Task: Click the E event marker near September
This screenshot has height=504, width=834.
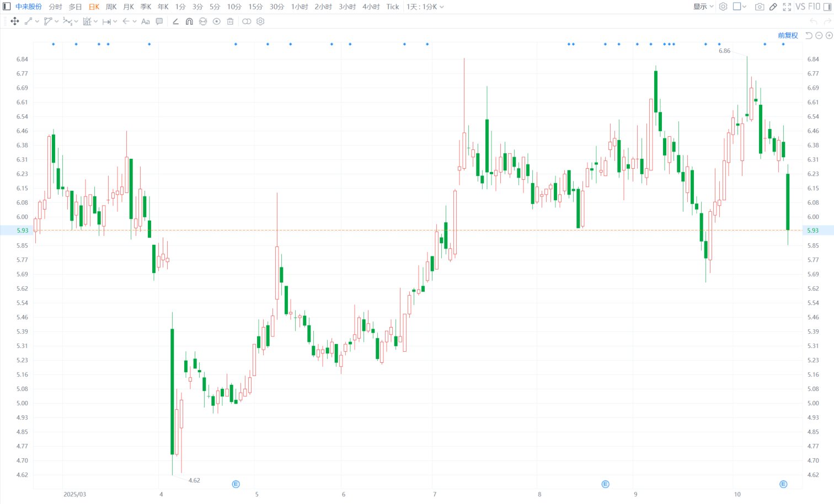Action: click(x=605, y=484)
